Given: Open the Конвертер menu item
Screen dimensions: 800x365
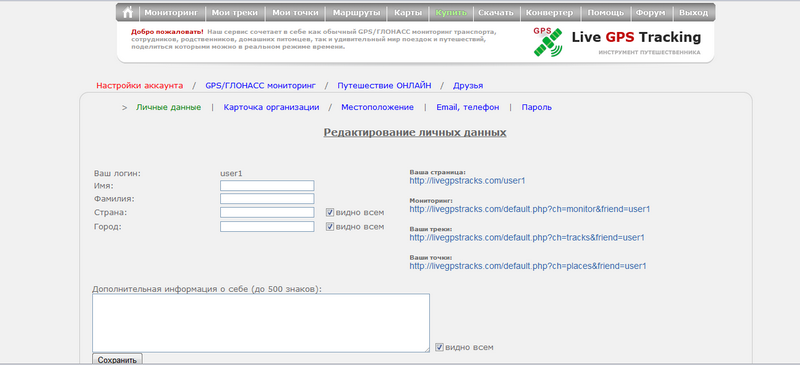Looking at the screenshot, I should tap(549, 13).
